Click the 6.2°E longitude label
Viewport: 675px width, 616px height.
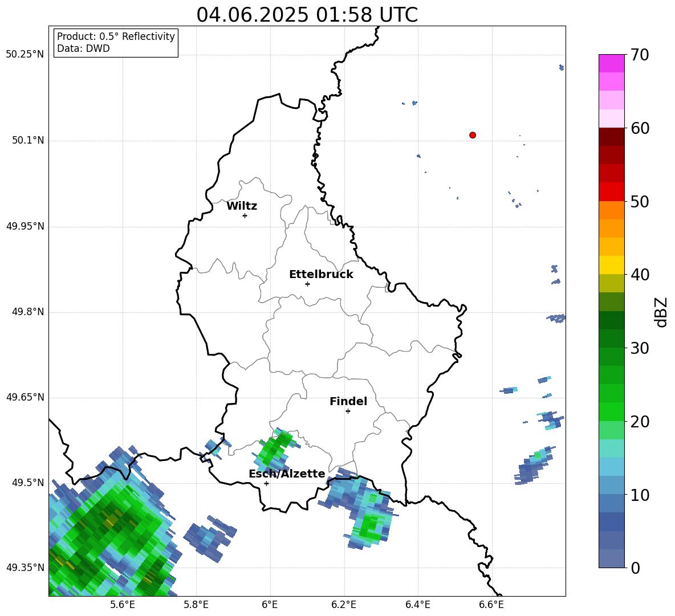tap(344, 605)
